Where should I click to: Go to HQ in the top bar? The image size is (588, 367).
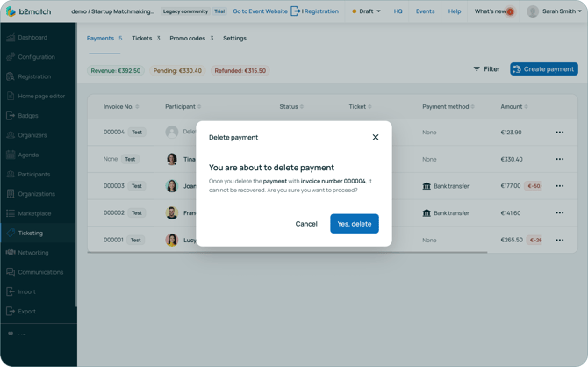tap(398, 11)
